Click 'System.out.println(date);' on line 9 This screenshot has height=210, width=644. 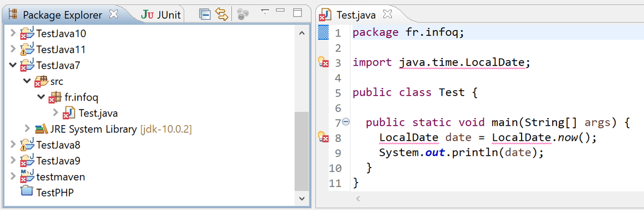pyautogui.click(x=462, y=153)
